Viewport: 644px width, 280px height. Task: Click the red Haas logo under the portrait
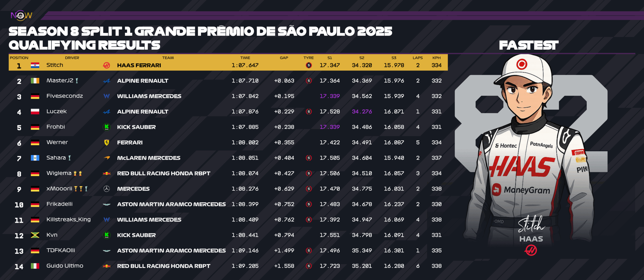(531, 250)
